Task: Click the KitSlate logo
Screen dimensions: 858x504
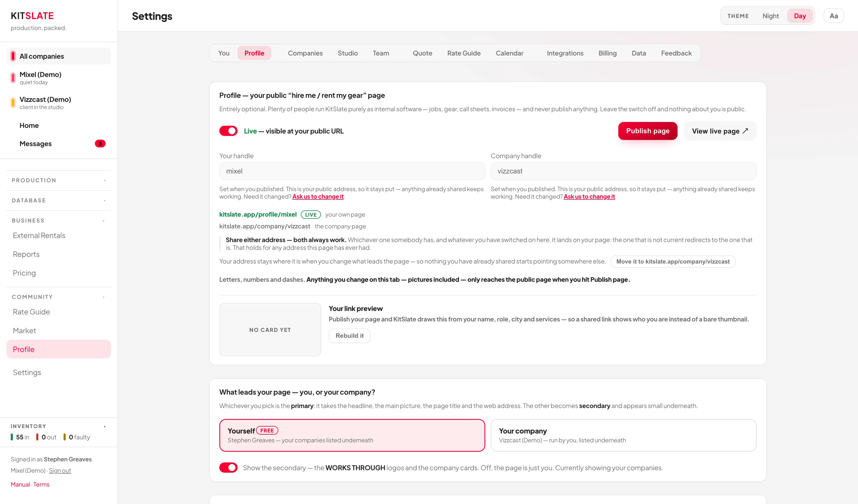Action: click(x=32, y=16)
